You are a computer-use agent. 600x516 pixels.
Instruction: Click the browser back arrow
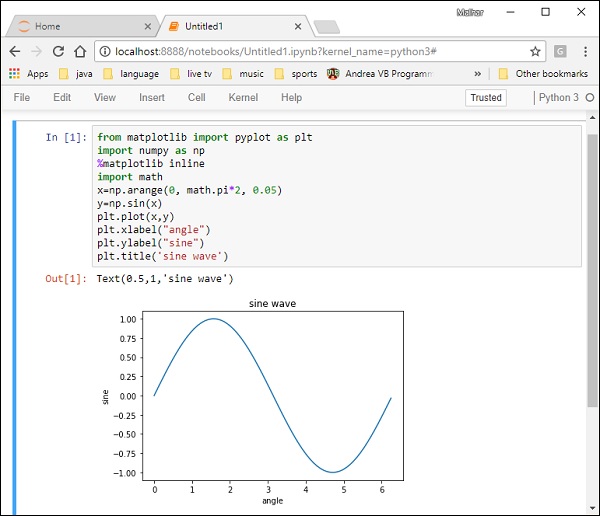(14, 51)
